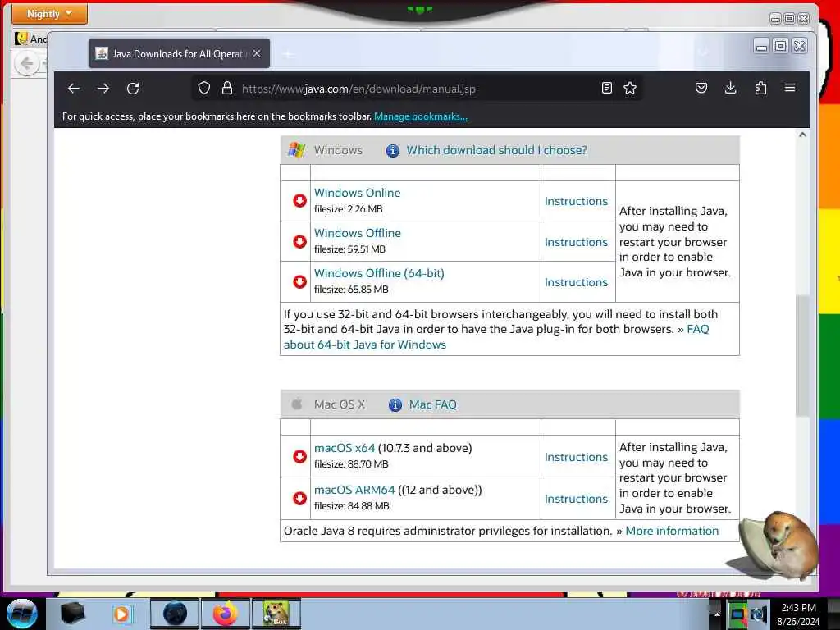
Task: Open a new tab with plus button
Action: pyautogui.click(x=289, y=54)
